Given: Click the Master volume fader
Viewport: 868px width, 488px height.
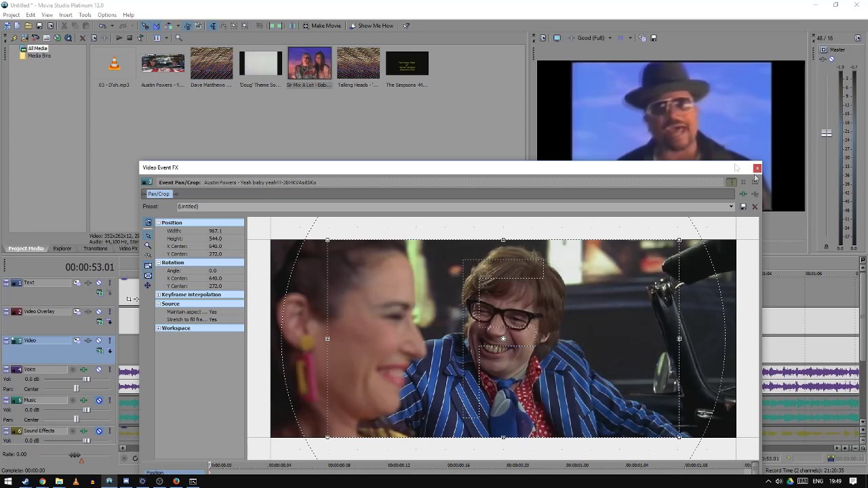Looking at the screenshot, I should pyautogui.click(x=826, y=134).
